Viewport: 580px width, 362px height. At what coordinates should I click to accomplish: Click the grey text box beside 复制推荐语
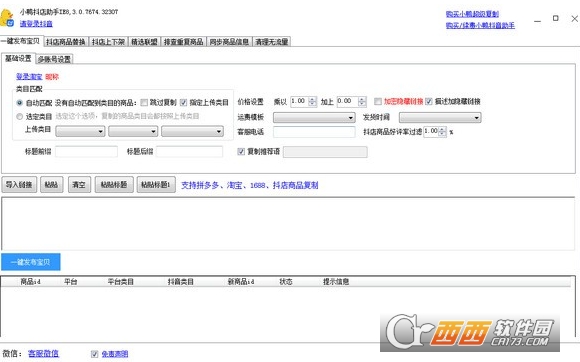(x=325, y=152)
